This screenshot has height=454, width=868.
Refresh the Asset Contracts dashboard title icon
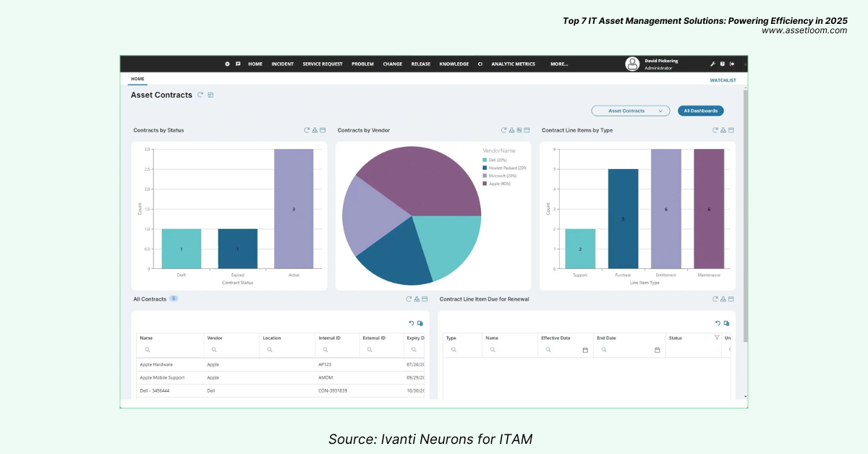coord(200,95)
